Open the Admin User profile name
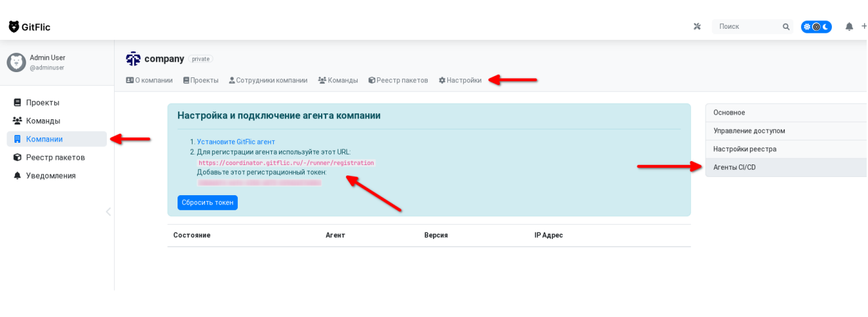Viewport: 868px width, 317px height. tap(48, 58)
